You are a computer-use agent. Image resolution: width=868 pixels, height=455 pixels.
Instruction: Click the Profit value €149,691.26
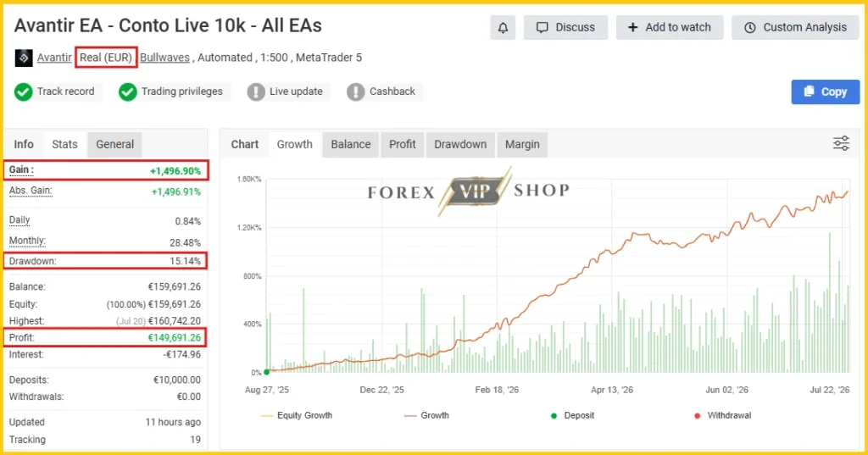pos(175,338)
